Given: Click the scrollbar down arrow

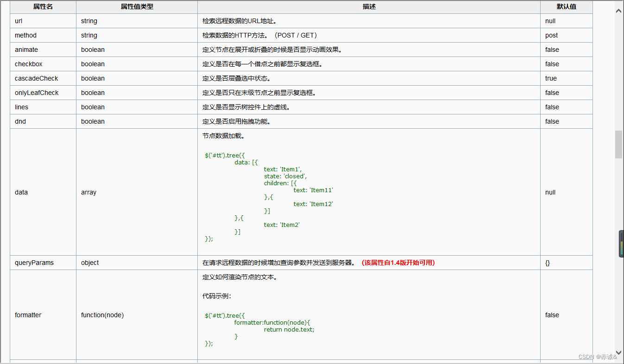Looking at the screenshot, I should pos(618,353).
